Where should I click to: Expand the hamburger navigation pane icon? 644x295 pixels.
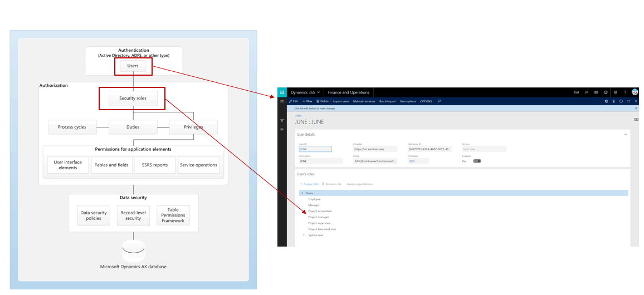(x=282, y=101)
